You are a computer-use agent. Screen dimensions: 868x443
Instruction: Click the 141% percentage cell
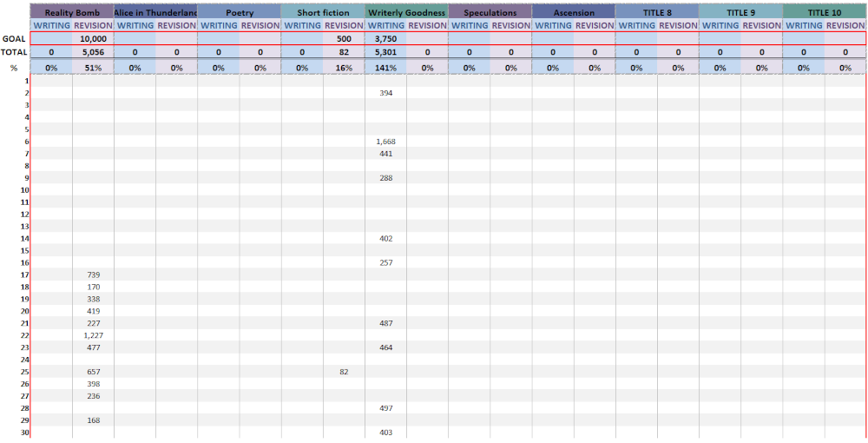point(385,68)
